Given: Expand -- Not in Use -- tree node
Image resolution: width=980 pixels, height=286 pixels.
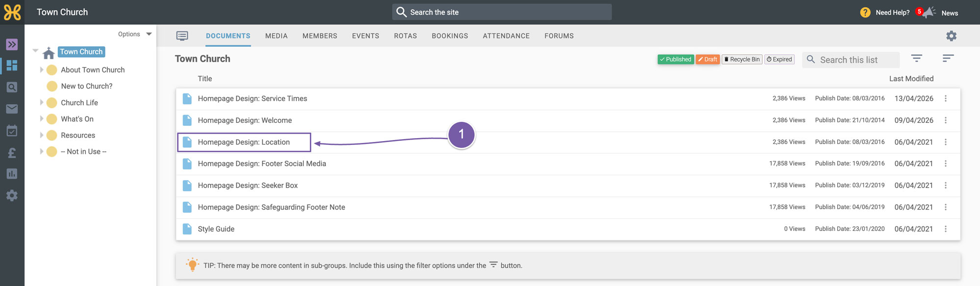Looking at the screenshot, I should click(x=42, y=151).
